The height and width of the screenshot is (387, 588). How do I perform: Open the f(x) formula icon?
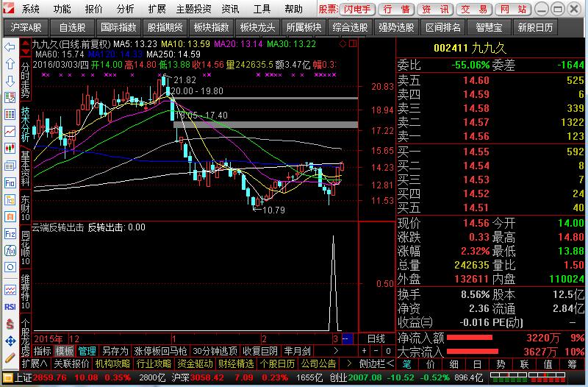[10, 250]
